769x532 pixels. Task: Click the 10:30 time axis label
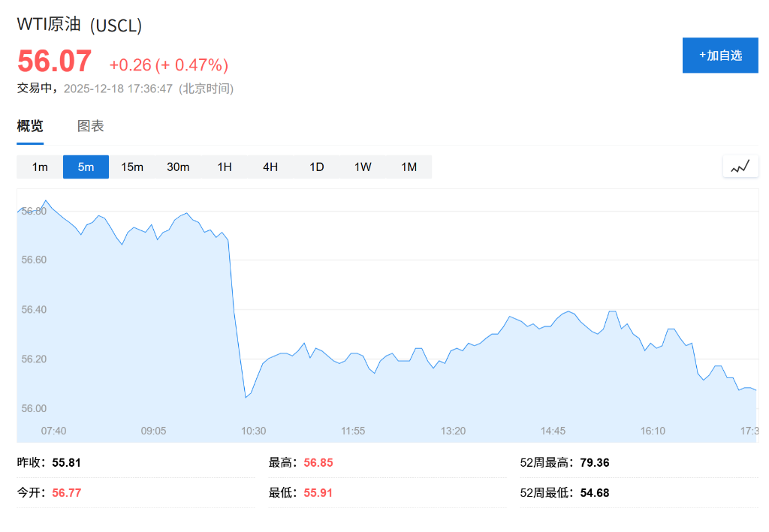coord(253,431)
